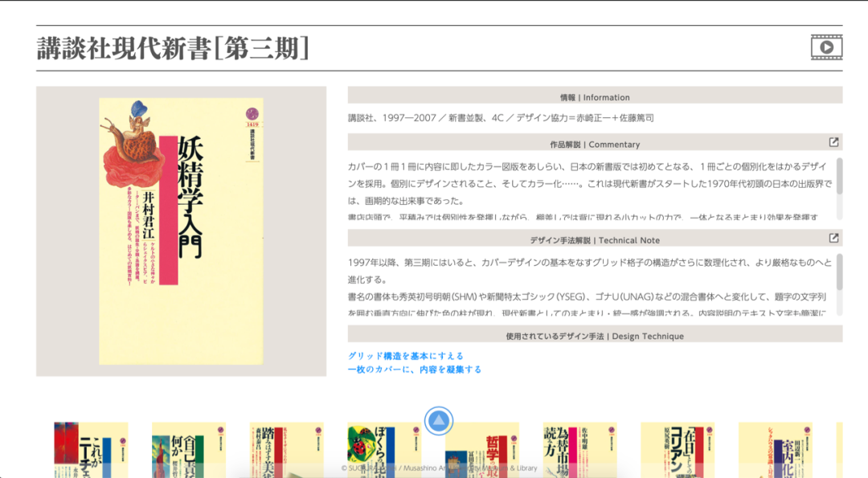Click the 作品解説 | Commentary header label
This screenshot has width=868, height=478.
(x=595, y=145)
